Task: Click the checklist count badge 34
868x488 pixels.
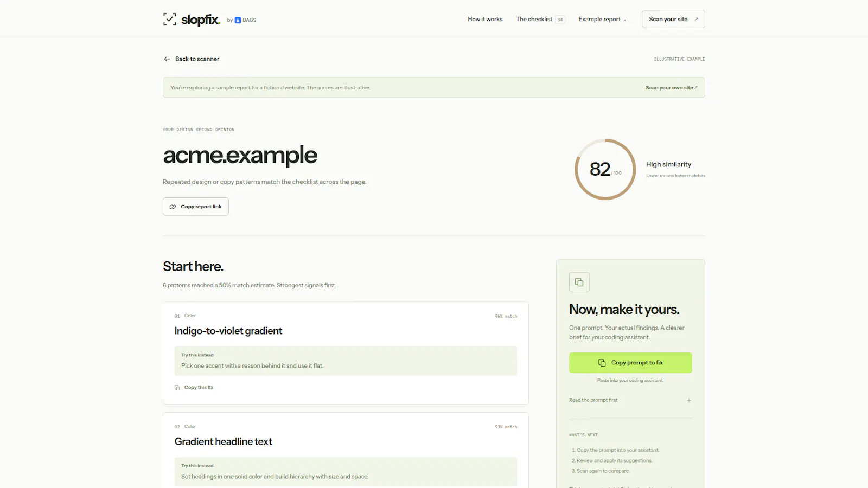Action: [x=560, y=20]
